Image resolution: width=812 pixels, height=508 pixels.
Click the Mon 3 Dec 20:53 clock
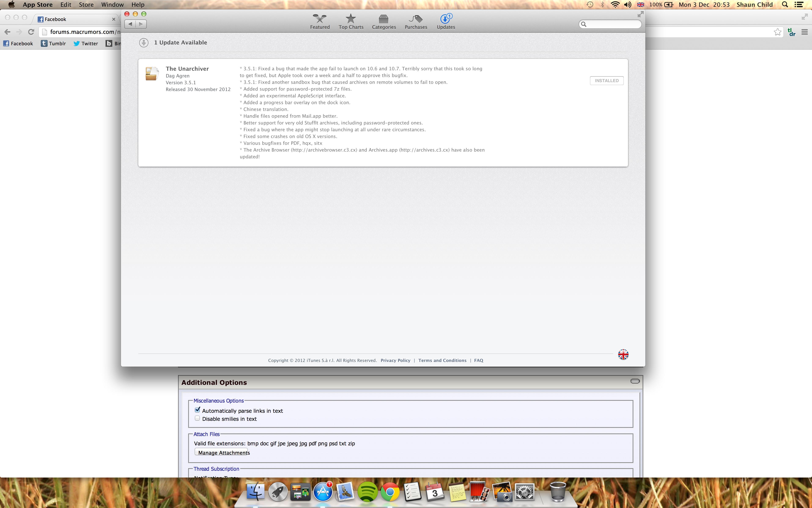pyautogui.click(x=704, y=5)
